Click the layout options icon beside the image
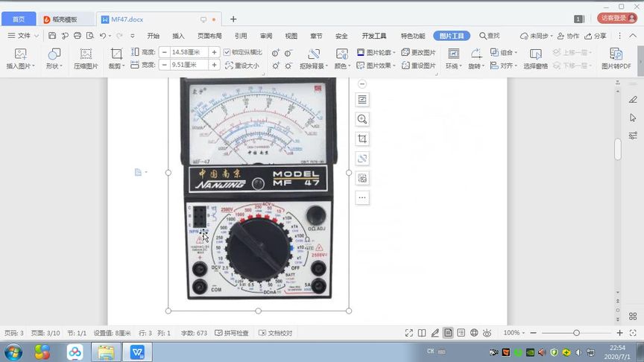Image resolution: width=644 pixels, height=362 pixels. [362, 99]
